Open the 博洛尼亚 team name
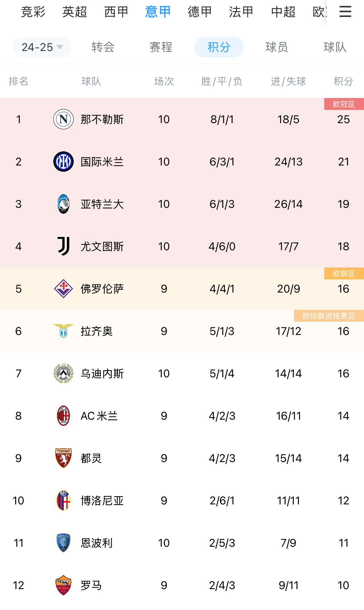The width and height of the screenshot is (364, 610). (x=102, y=501)
